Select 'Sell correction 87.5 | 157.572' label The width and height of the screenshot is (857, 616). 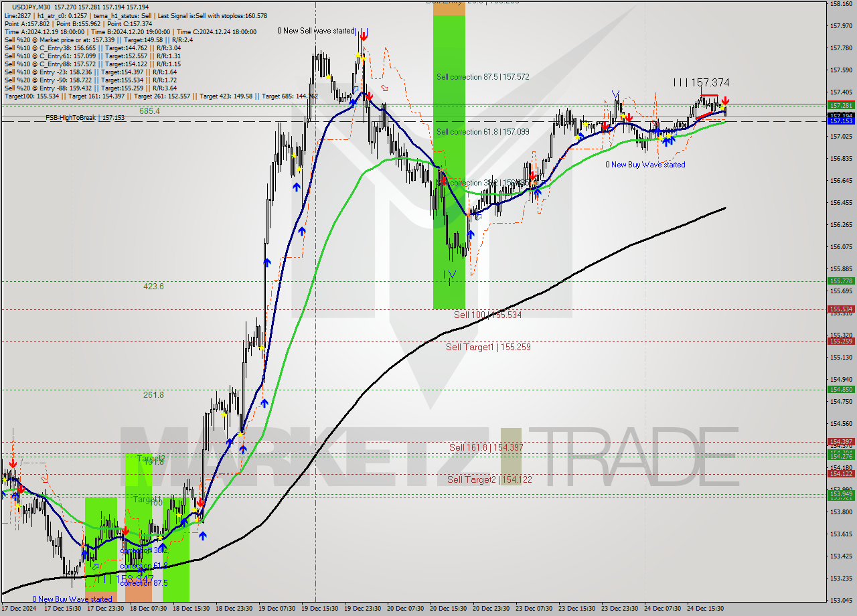[483, 77]
